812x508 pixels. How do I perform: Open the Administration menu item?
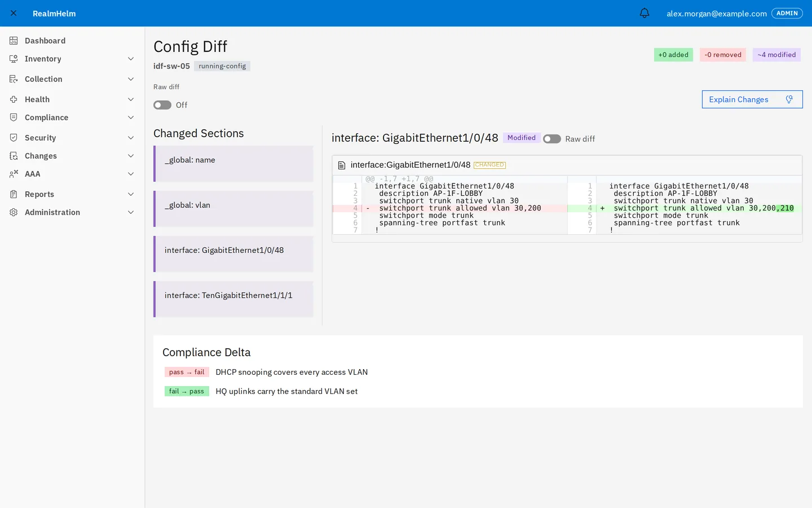pos(72,212)
